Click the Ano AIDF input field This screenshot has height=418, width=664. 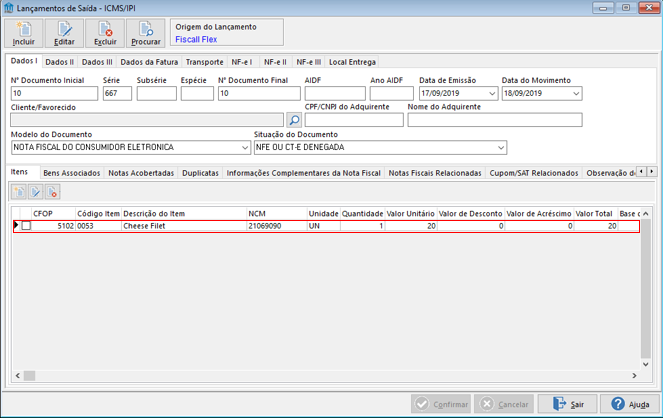tap(392, 93)
